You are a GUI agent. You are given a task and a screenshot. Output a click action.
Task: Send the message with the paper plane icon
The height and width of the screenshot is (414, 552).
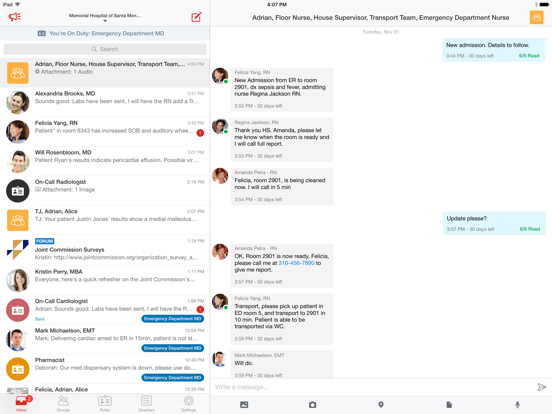541,387
